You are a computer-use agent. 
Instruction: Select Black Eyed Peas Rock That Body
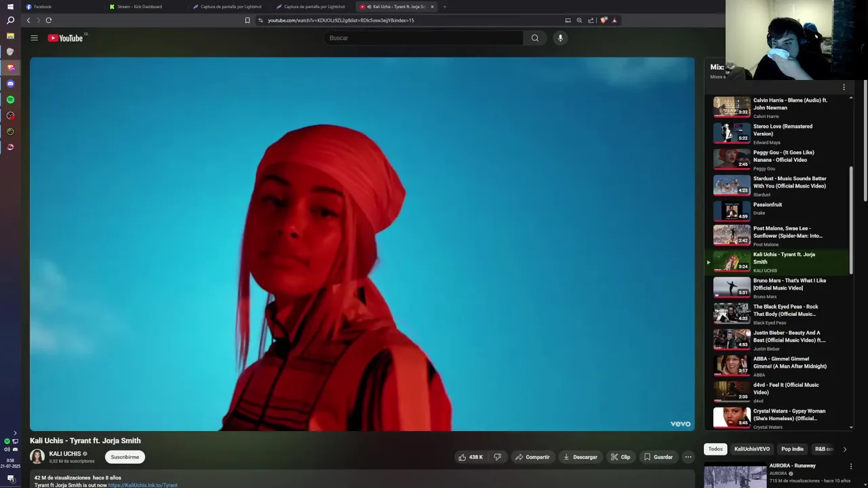776,314
